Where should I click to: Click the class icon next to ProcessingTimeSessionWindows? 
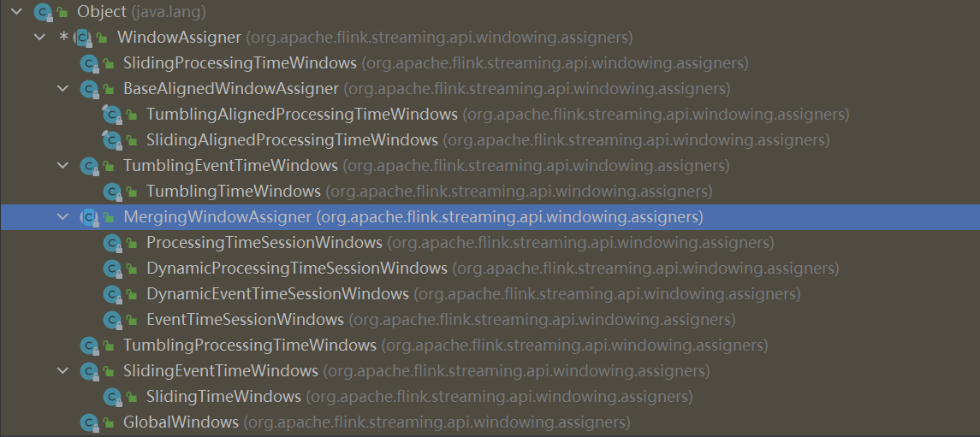[111, 243]
